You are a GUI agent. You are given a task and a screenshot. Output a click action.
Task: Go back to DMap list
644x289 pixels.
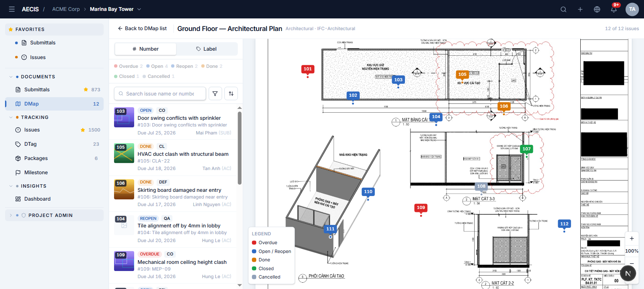tap(142, 28)
